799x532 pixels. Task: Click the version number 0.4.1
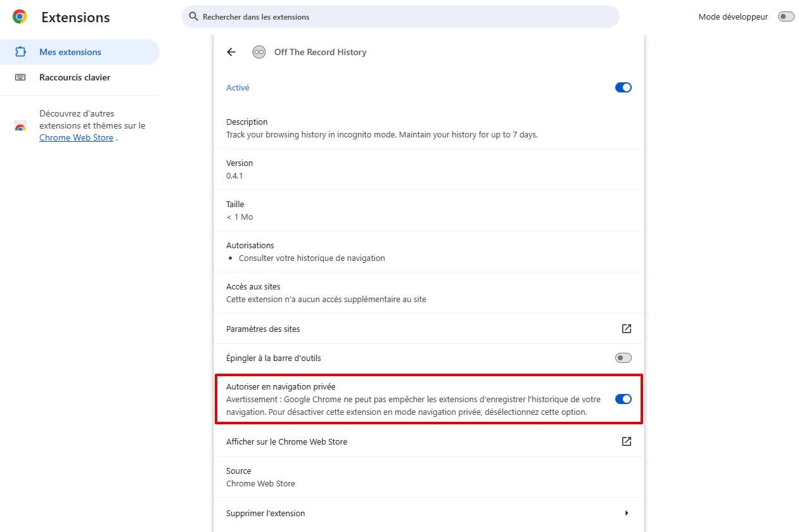point(234,175)
